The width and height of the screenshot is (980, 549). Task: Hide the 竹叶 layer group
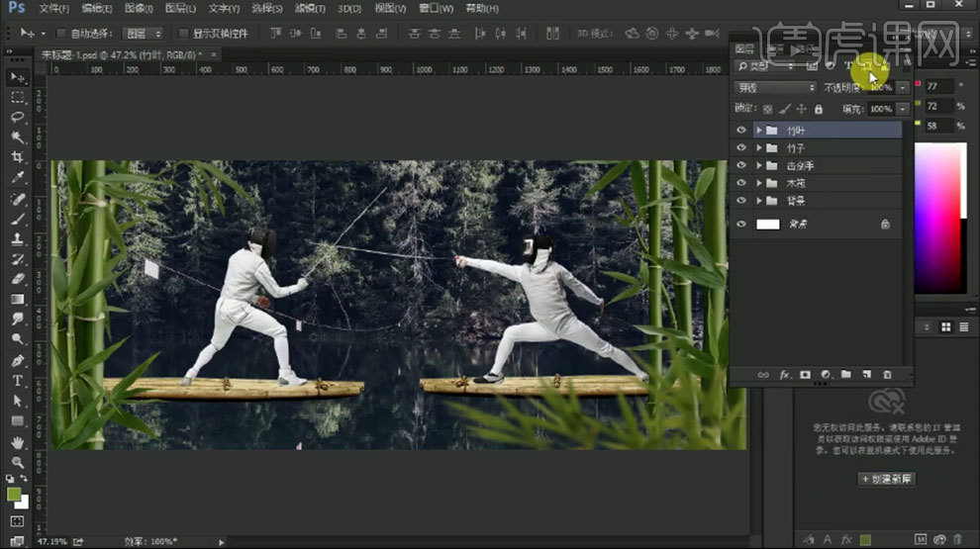pos(741,130)
